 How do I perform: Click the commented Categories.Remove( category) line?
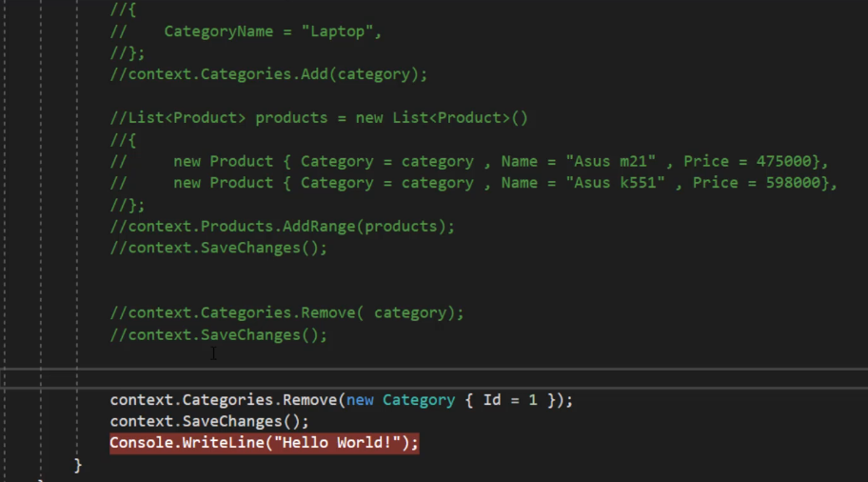(286, 313)
